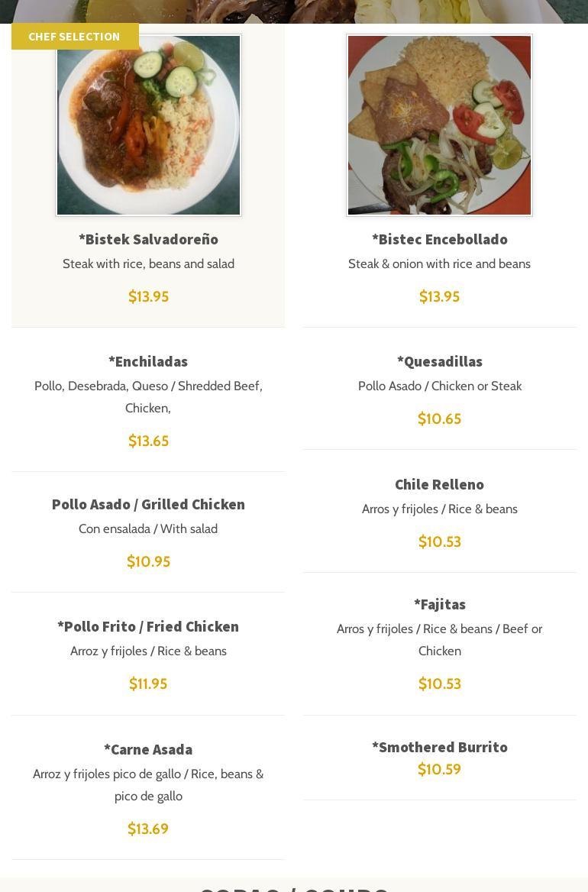Click Pollo Asado / Grilled Chicken title
The image size is (588, 892).
(148, 504)
